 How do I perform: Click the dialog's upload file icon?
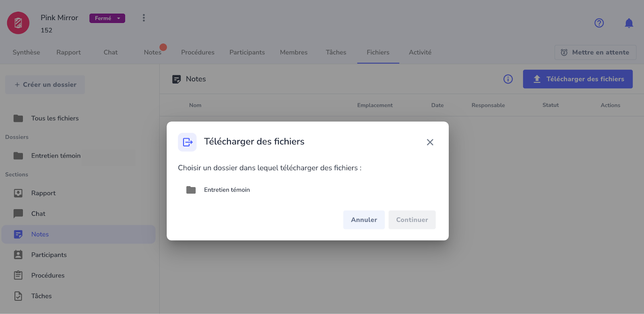(x=187, y=142)
